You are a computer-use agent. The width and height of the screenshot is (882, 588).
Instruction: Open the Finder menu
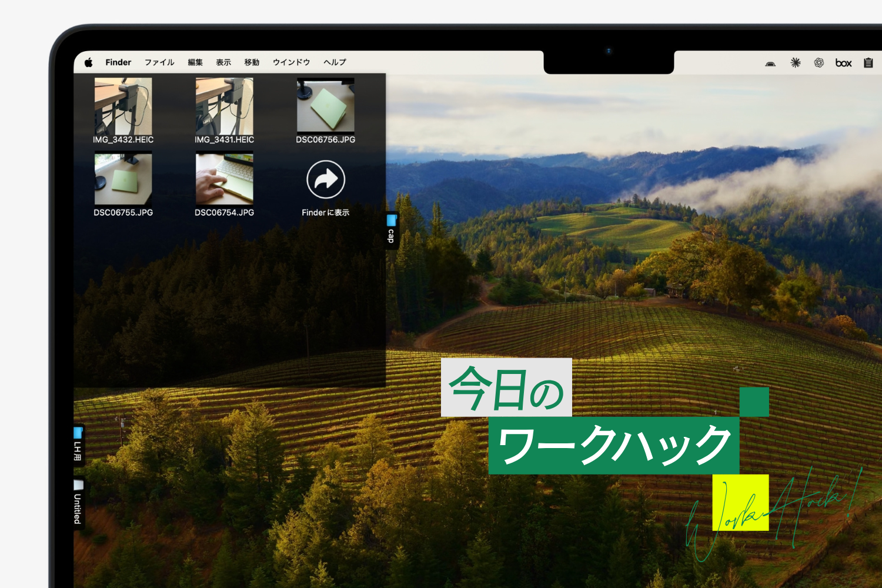point(118,62)
